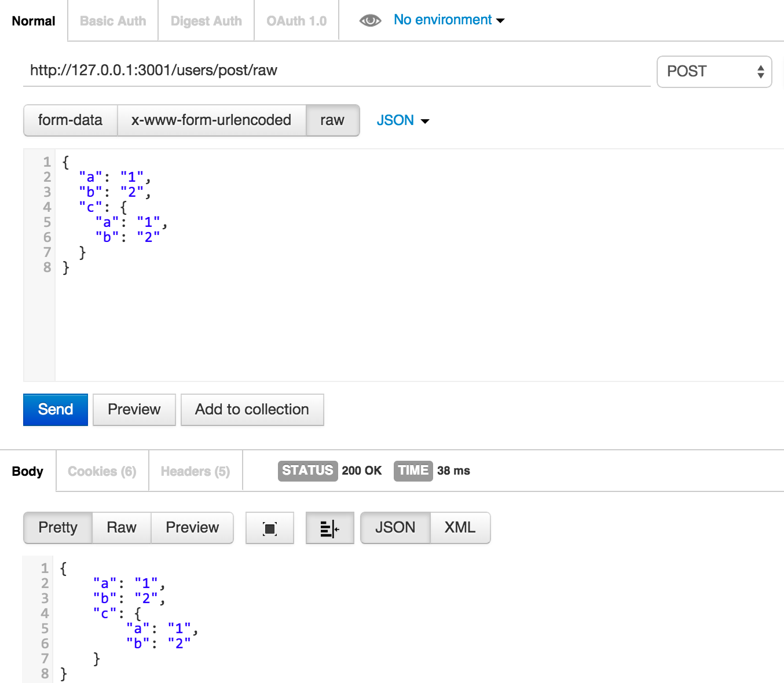Image resolution: width=784 pixels, height=683 pixels.
Task: Select x-www-form-urlencoded body type
Action: [x=211, y=120]
